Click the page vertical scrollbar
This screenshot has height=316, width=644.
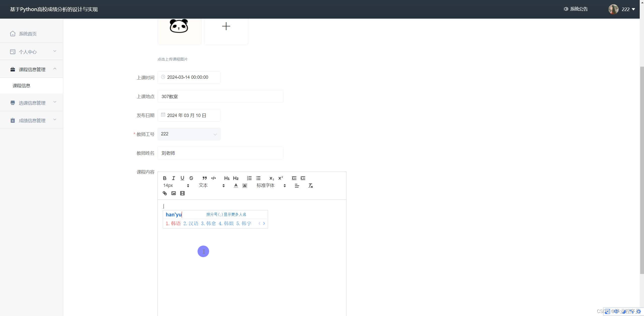642,170
